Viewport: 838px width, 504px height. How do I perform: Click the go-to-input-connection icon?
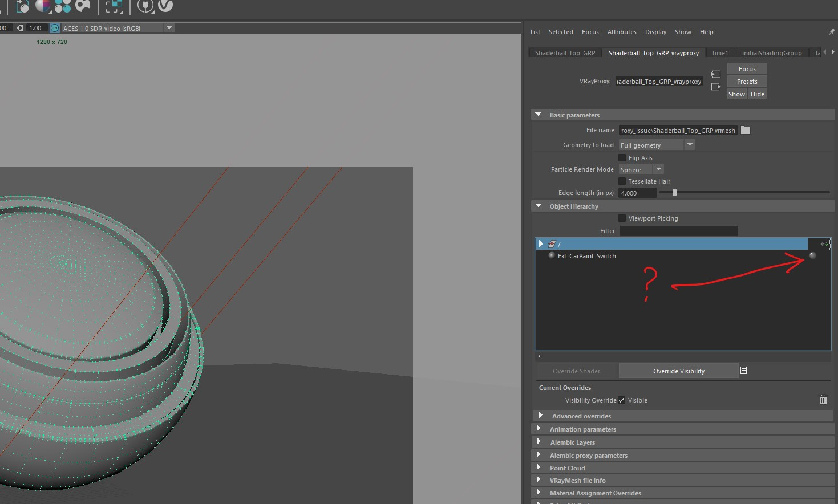[716, 74]
